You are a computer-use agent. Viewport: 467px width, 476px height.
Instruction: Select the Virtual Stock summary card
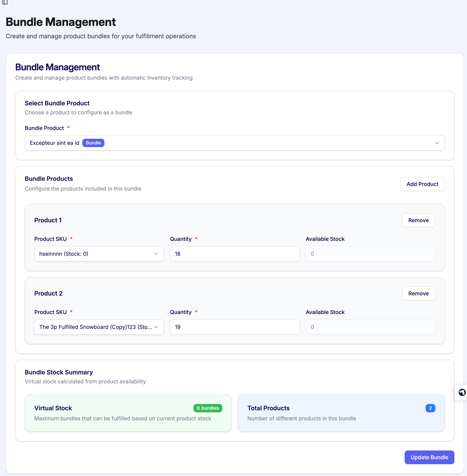[x=128, y=413]
